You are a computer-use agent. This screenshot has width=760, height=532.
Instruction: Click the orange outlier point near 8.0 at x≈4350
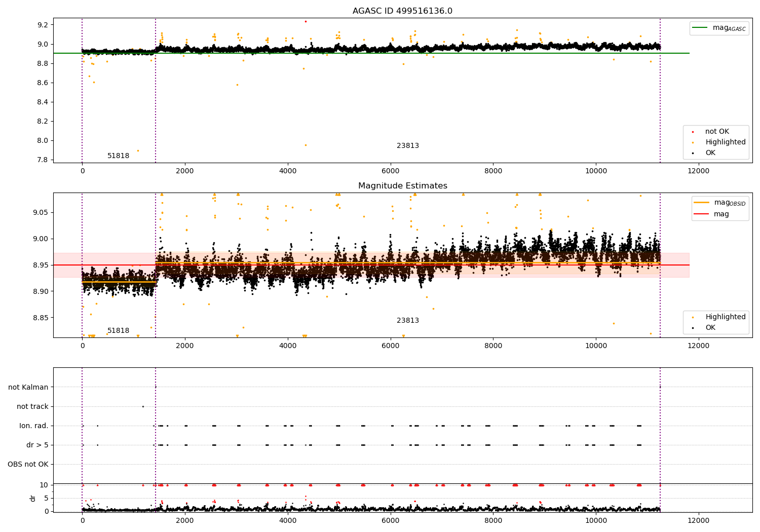306,145
